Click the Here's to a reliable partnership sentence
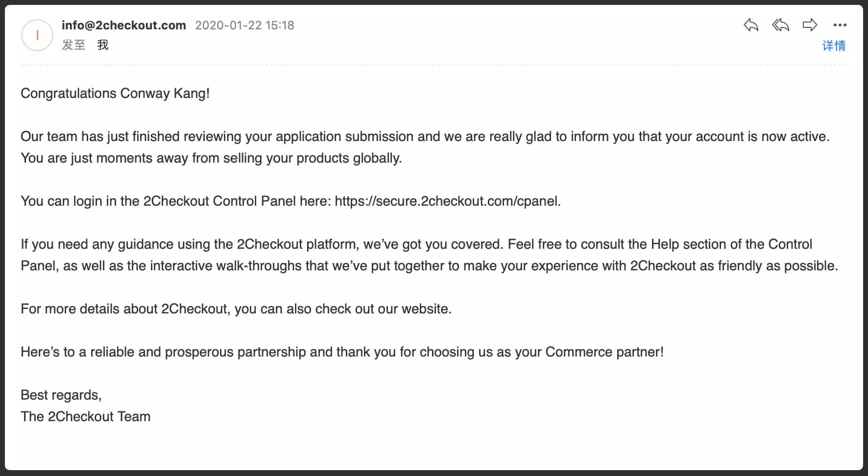 pyautogui.click(x=342, y=352)
